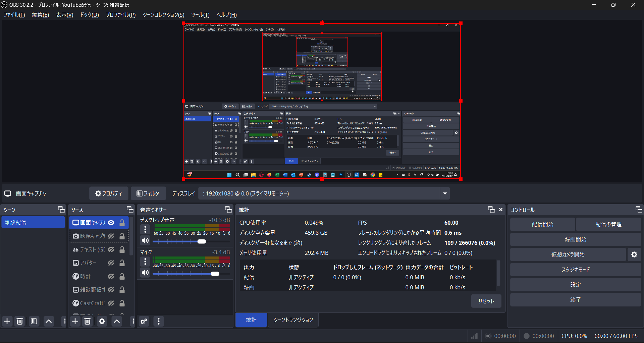Image resolution: width=644 pixels, height=343 pixels.
Task: Open audio mixer menu dots icon
Action: 159,321
